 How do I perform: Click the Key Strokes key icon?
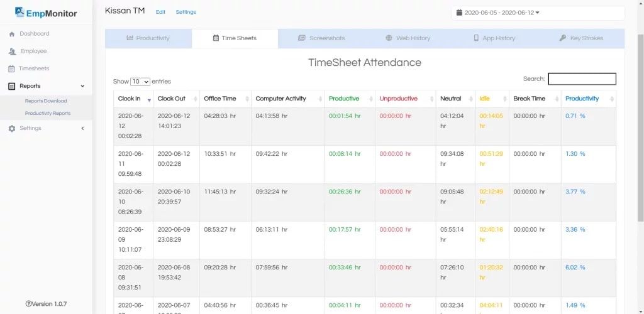tap(563, 38)
